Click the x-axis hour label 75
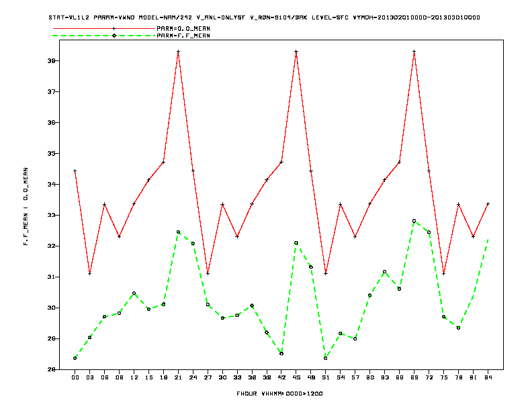The height and width of the screenshot is (411, 532). coord(444,377)
